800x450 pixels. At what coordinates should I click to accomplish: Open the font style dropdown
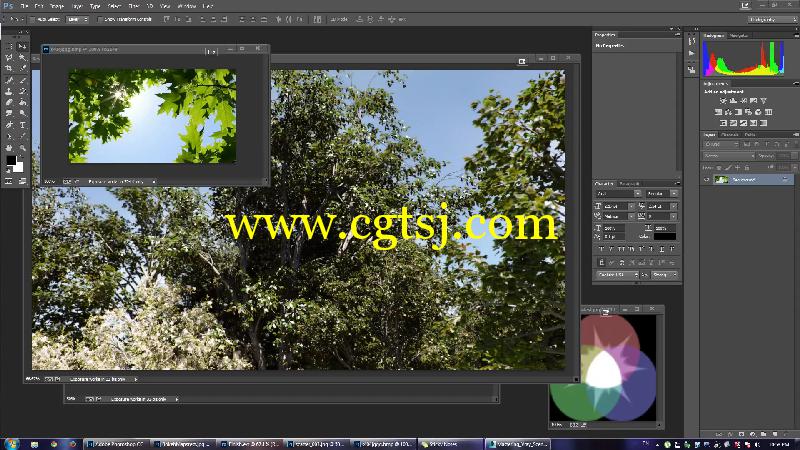pyautogui.click(x=662, y=194)
